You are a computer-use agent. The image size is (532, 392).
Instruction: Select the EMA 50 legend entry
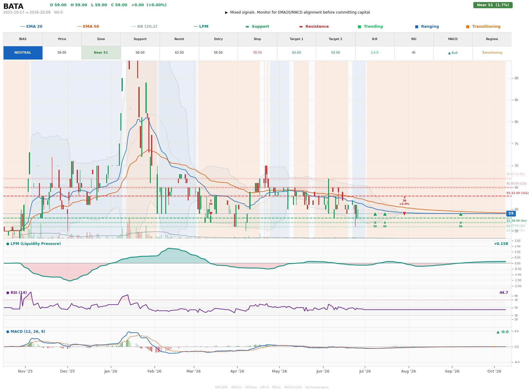pos(88,27)
